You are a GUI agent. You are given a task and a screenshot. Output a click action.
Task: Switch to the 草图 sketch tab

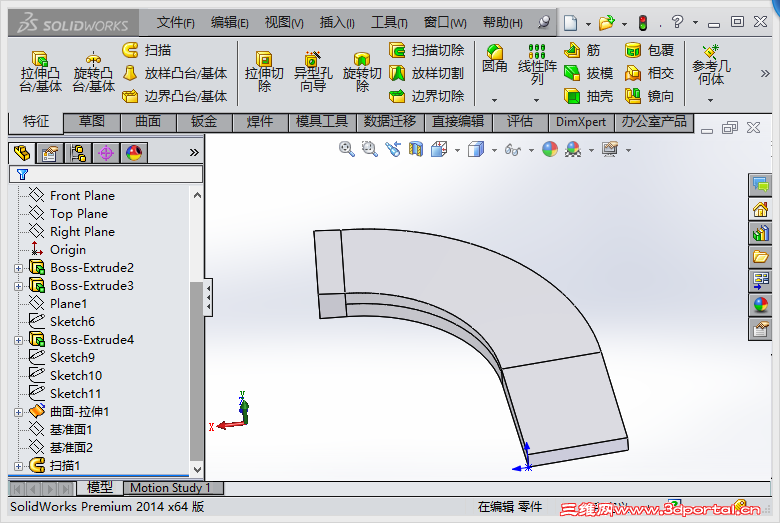coord(92,122)
